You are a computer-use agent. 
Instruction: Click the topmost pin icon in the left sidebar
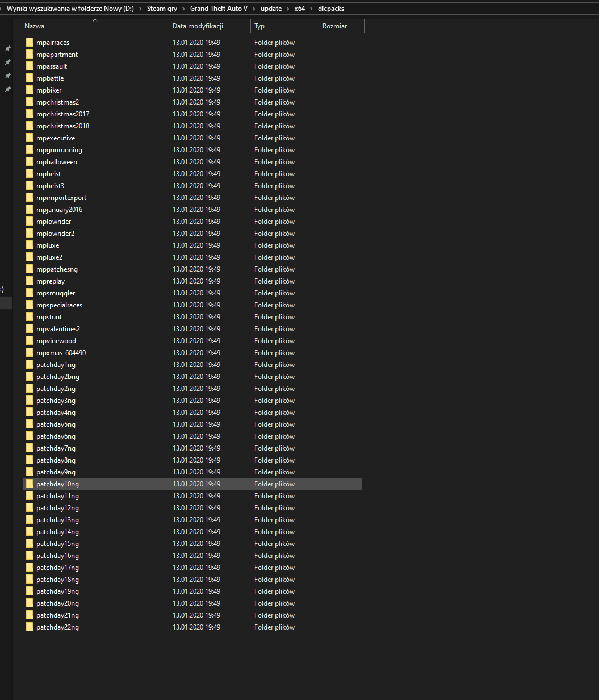coord(7,48)
